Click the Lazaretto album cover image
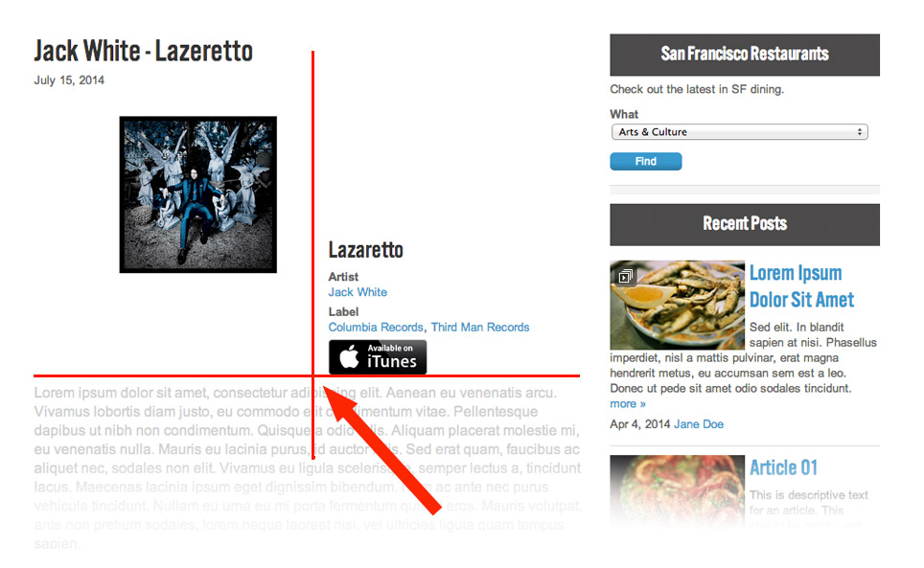 coord(198,194)
